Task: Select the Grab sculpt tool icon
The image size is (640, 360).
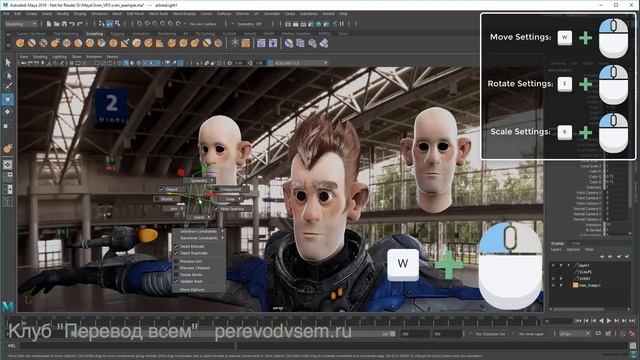Action: [x=55, y=43]
